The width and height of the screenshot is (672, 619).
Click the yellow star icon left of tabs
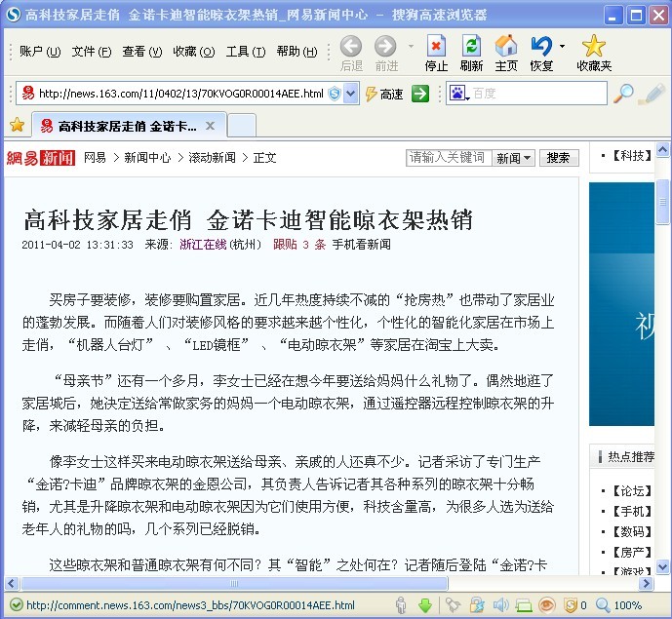tap(18, 125)
